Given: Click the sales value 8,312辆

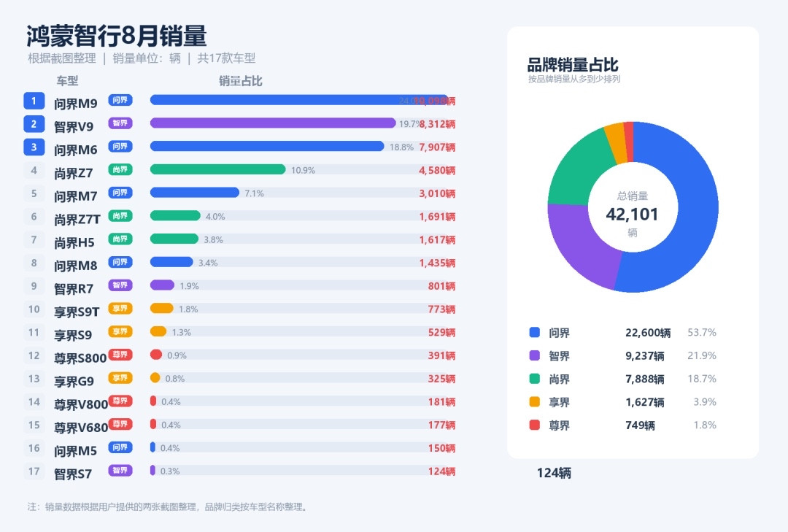Looking at the screenshot, I should (437, 124).
